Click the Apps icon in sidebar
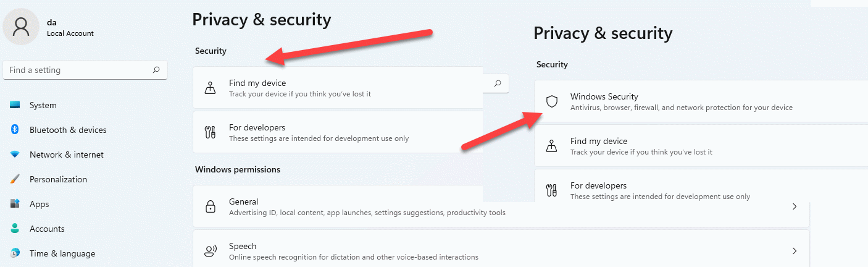The image size is (868, 267). coord(15,204)
